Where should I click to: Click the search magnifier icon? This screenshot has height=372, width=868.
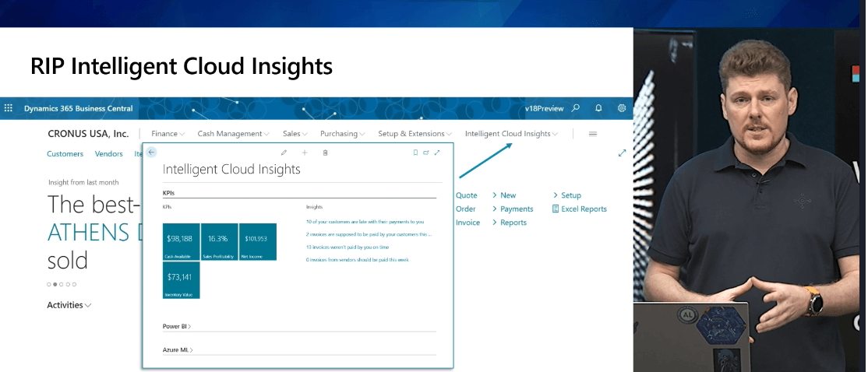pos(576,108)
